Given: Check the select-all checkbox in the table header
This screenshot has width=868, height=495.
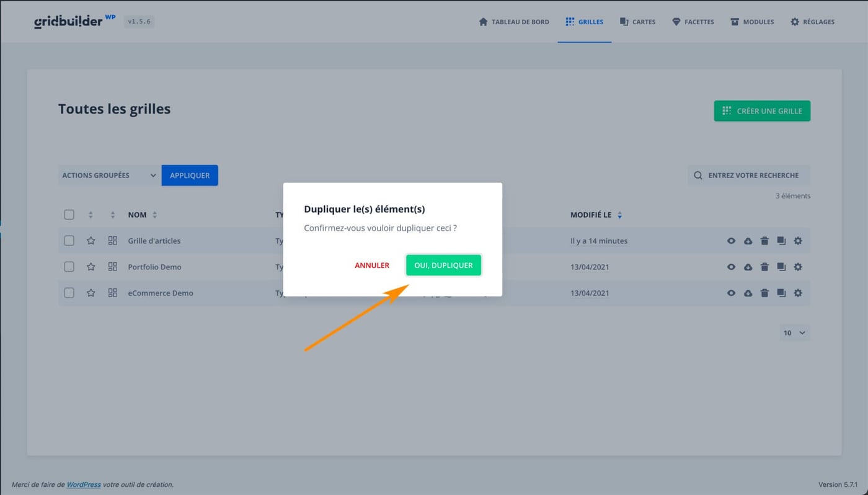Looking at the screenshot, I should point(69,214).
